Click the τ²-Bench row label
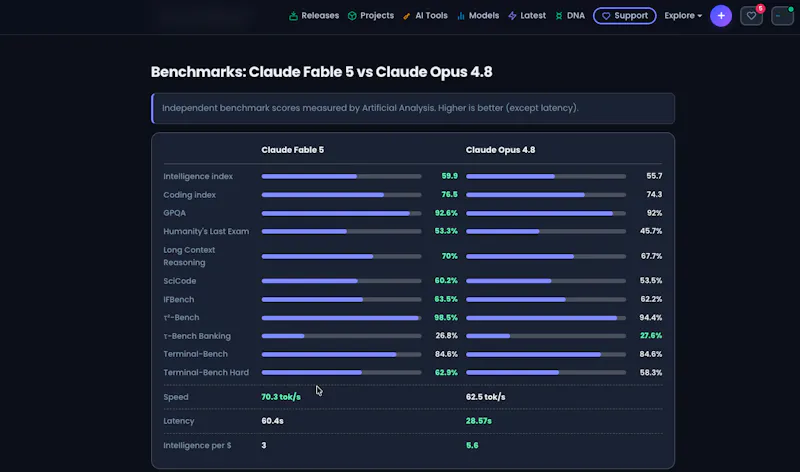The width and height of the screenshot is (800, 472). click(181, 317)
